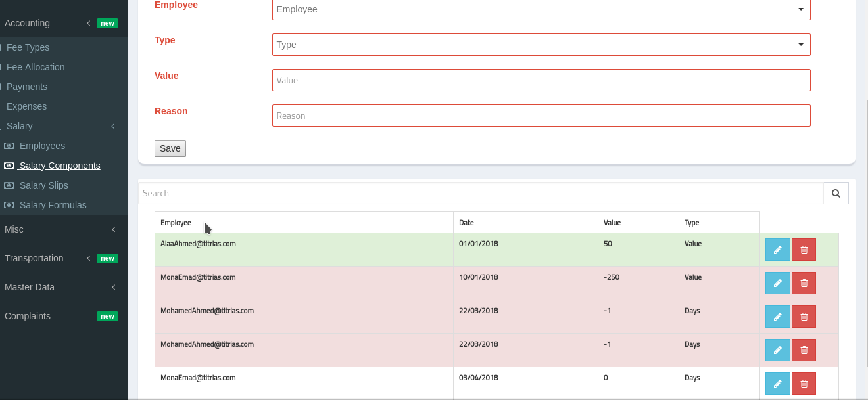Image resolution: width=868 pixels, height=400 pixels.
Task: Open the Payments page
Action: point(27,87)
